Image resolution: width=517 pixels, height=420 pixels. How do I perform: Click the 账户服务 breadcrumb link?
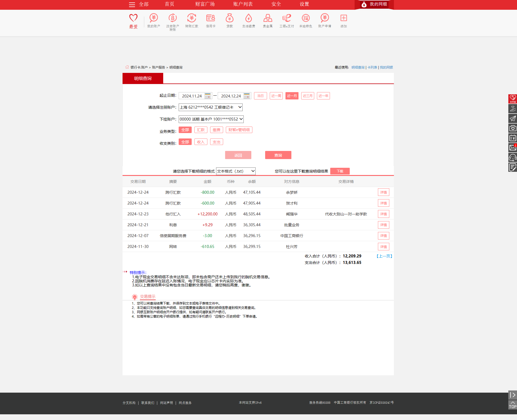(x=159, y=67)
